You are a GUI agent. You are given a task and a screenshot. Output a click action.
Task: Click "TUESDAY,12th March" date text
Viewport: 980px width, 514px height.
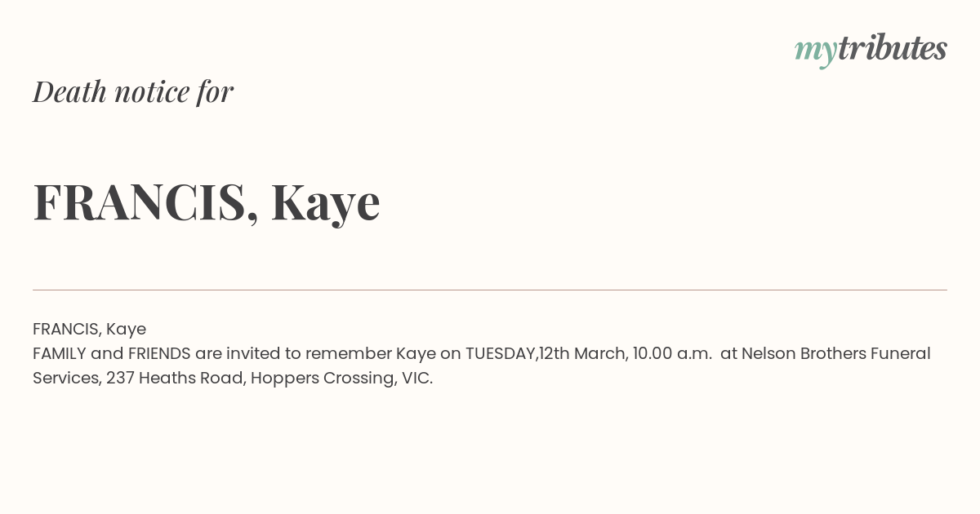[x=546, y=354]
